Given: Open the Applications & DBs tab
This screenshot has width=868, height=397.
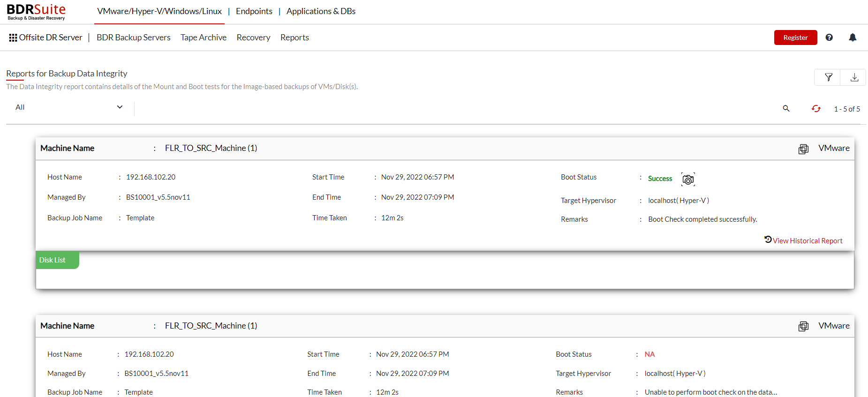Looking at the screenshot, I should pyautogui.click(x=321, y=11).
